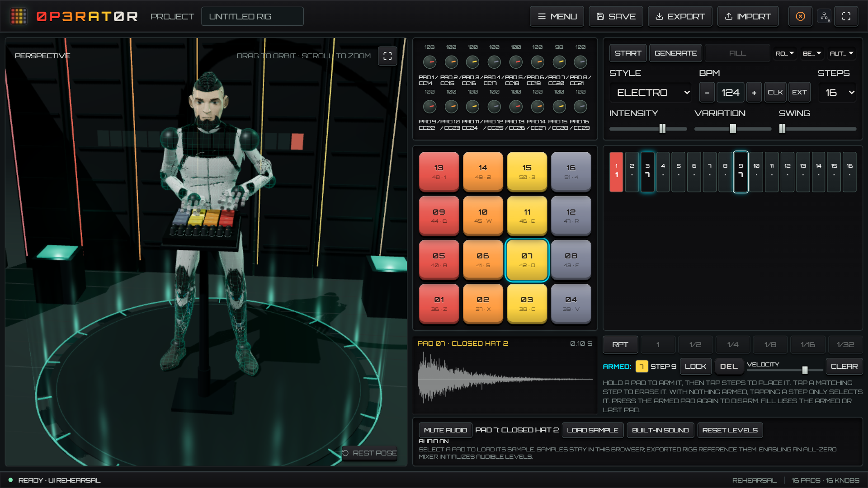This screenshot has height=488, width=868.
Task: Trigger drum pad 10
Action: tap(483, 216)
